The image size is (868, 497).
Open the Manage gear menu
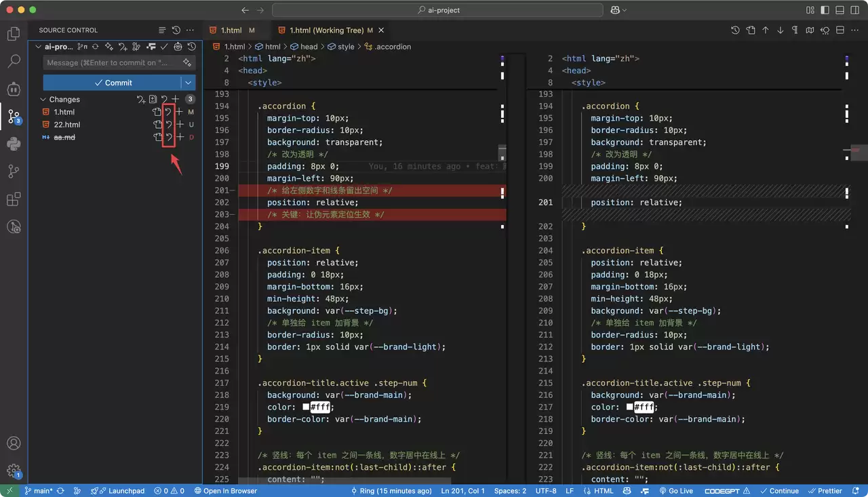14,471
